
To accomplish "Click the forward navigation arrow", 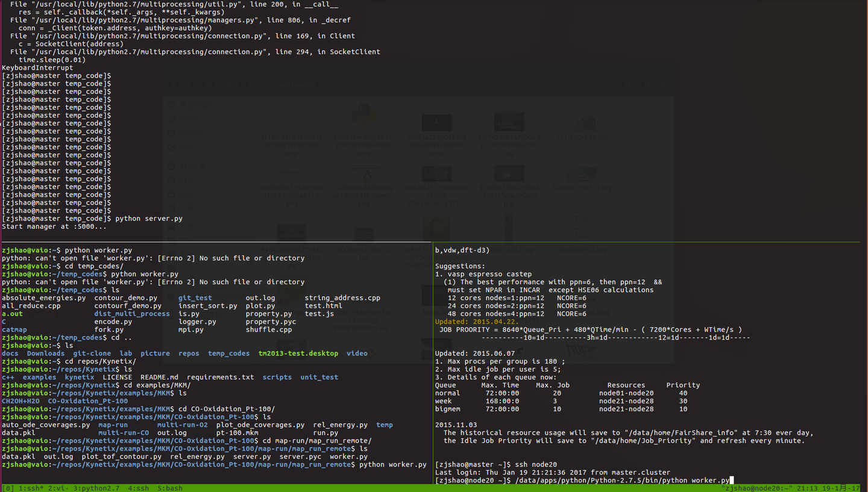I will [x=188, y=84].
